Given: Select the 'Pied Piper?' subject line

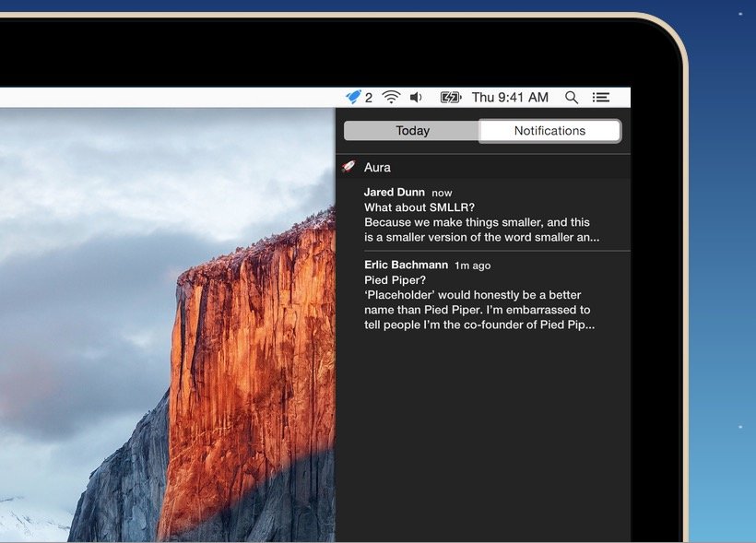Looking at the screenshot, I should 396,279.
